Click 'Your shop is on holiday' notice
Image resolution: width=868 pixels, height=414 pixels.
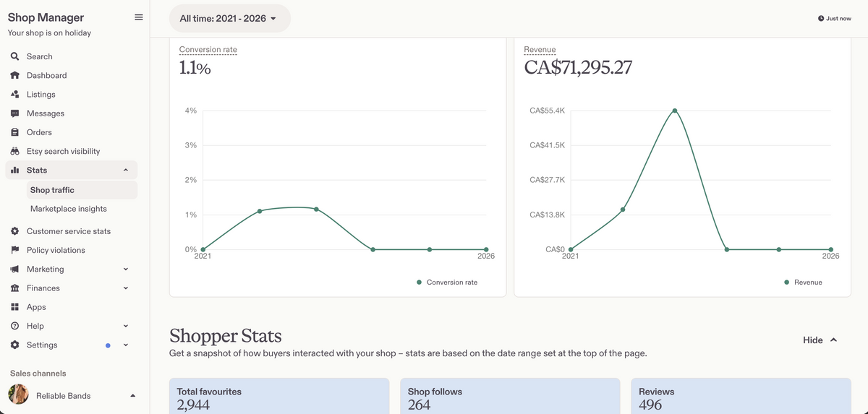pos(49,33)
